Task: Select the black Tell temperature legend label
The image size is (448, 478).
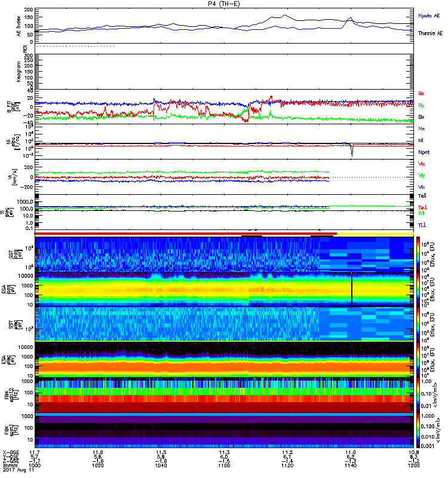Action: [422, 196]
